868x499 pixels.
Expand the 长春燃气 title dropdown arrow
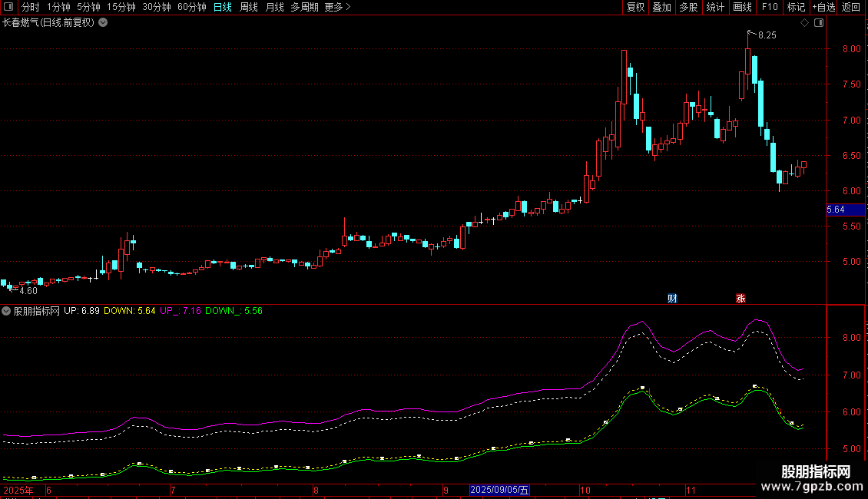pyautogui.click(x=103, y=23)
